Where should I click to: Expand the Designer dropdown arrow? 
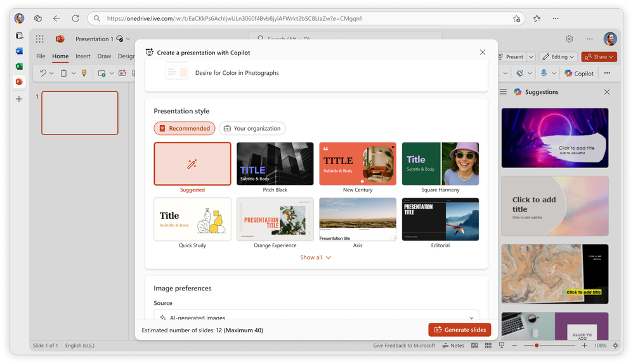pyautogui.click(x=530, y=73)
